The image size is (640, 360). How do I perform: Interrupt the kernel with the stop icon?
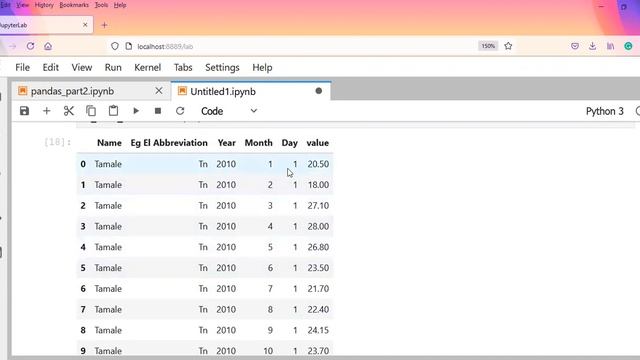click(x=158, y=111)
